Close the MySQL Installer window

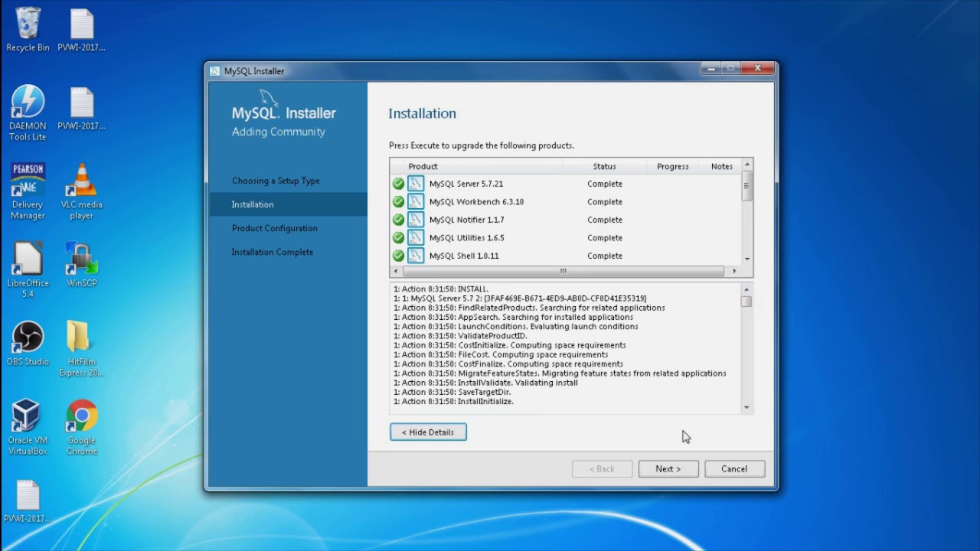(758, 69)
